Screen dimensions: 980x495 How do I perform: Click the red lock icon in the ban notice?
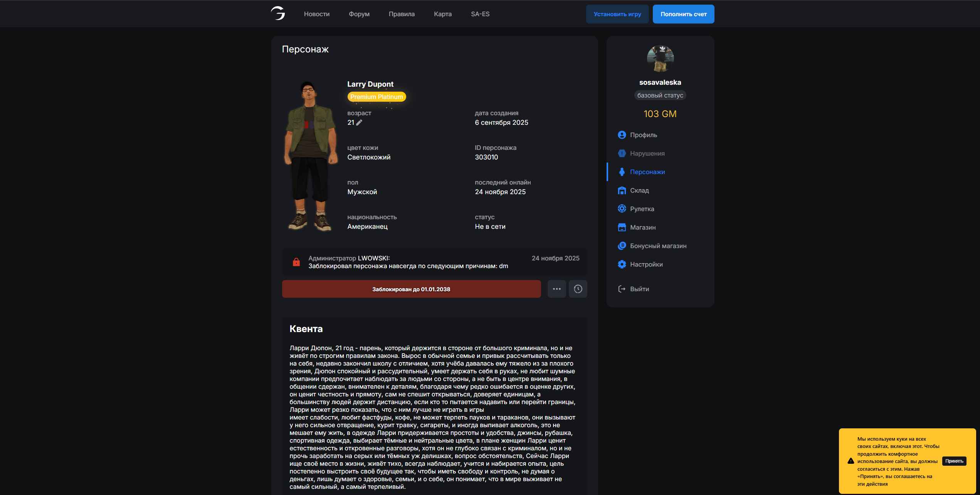coord(296,262)
